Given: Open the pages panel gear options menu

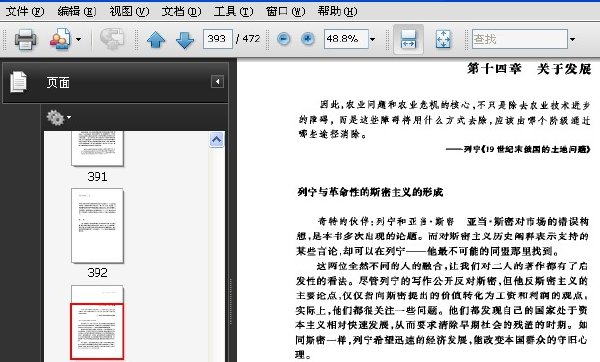Looking at the screenshot, I should 58,117.
